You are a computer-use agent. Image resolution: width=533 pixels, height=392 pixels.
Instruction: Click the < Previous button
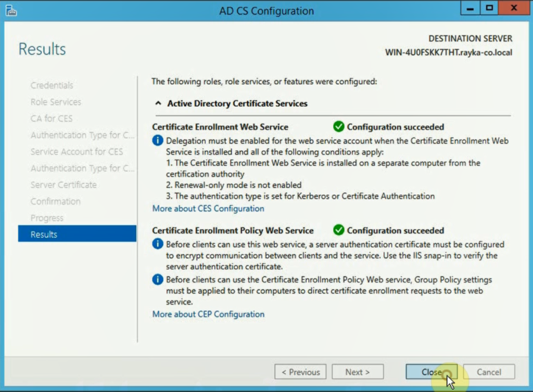(300, 372)
